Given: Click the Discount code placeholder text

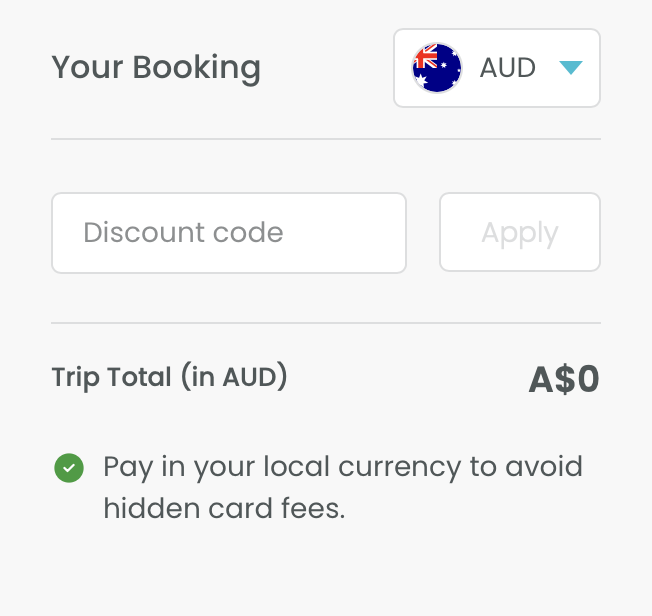Looking at the screenshot, I should [x=183, y=233].
